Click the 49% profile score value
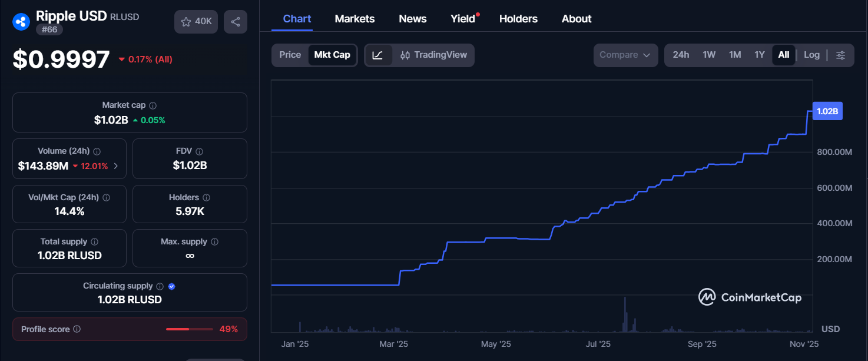This screenshot has width=868, height=361. tap(228, 329)
